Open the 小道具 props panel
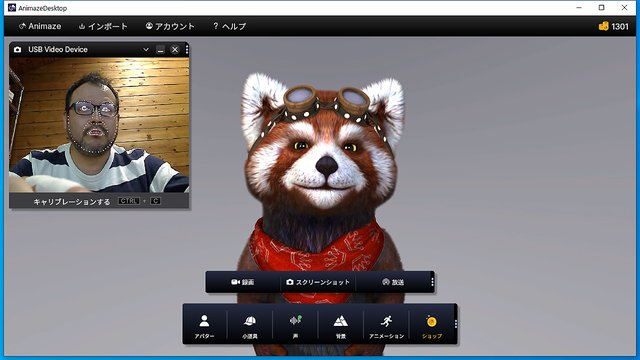 point(250,326)
